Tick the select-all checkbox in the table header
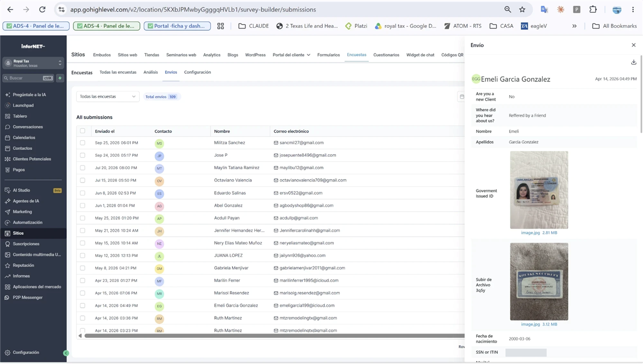643x364 pixels. click(83, 131)
